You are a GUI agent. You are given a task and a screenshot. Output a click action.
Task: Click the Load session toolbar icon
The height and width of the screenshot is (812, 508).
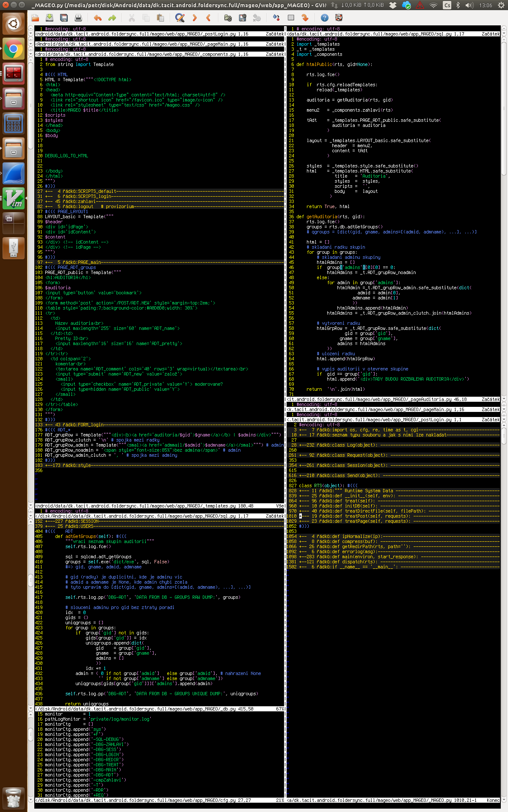click(x=228, y=18)
